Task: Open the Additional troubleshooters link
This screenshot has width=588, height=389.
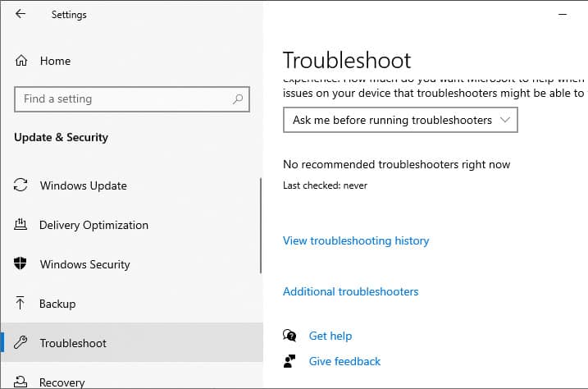Action: pos(351,291)
